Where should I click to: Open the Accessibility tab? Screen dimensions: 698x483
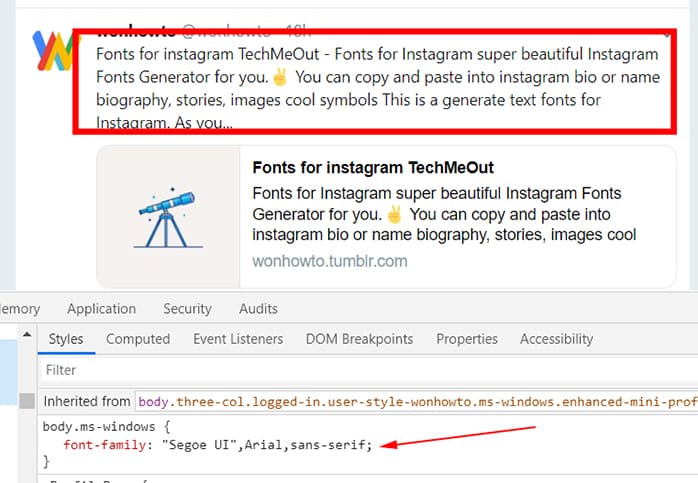coord(556,339)
